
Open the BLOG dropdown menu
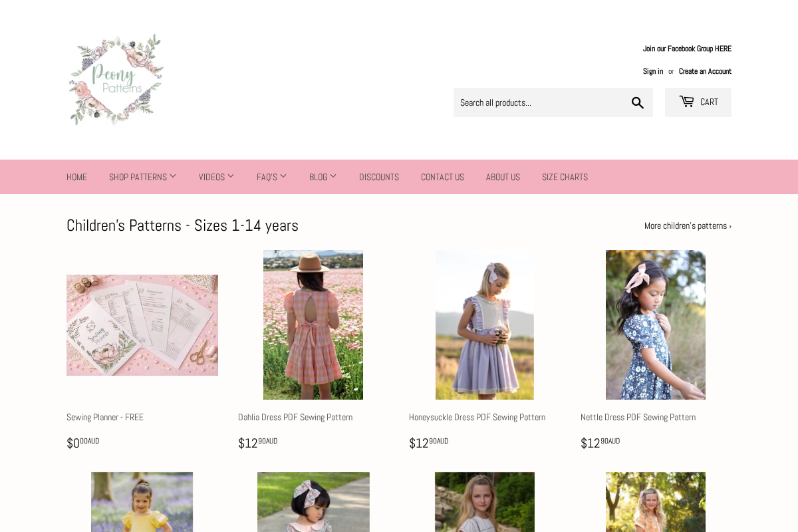point(323,177)
